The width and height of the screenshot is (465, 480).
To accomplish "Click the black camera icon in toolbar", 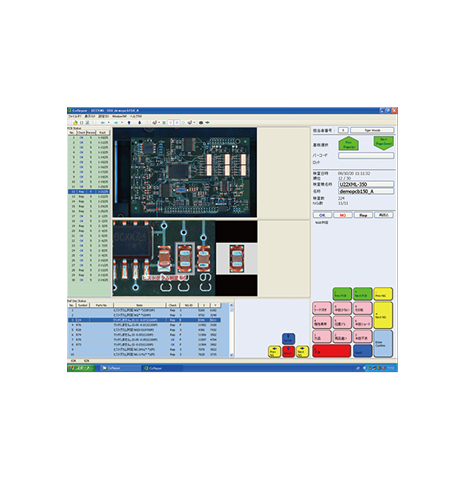I will [201, 123].
